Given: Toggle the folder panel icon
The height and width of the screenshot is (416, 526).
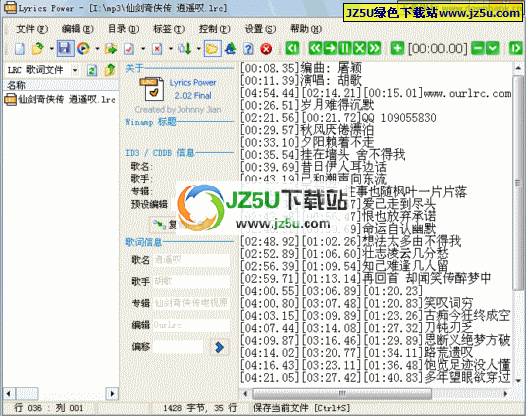Looking at the screenshot, I should pyautogui.click(x=212, y=49).
